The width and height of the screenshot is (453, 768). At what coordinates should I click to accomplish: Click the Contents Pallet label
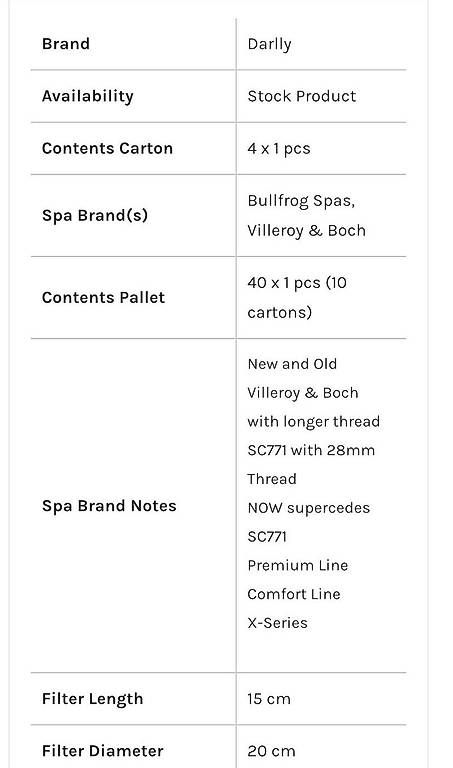click(103, 297)
